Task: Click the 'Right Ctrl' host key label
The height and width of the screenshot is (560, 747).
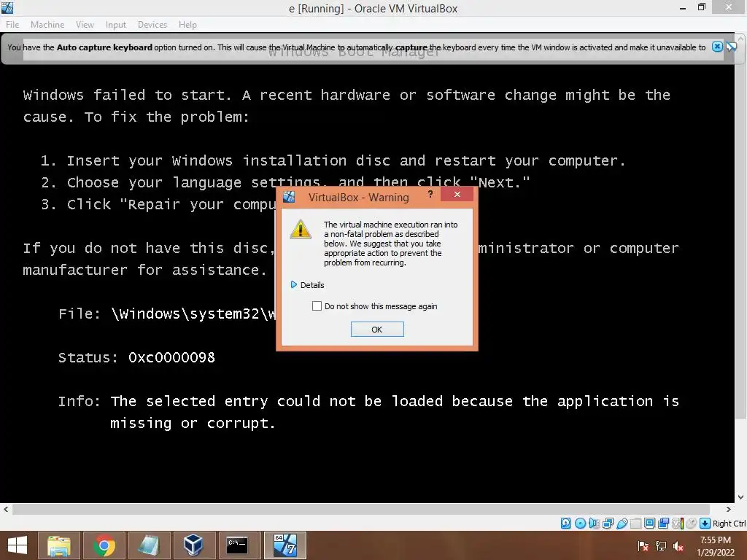Action: click(x=729, y=524)
